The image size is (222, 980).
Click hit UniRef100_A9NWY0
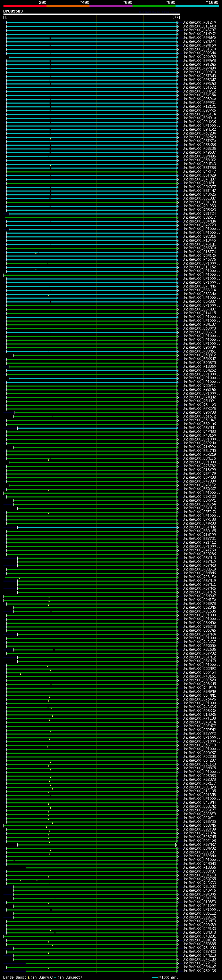tap(199, 38)
